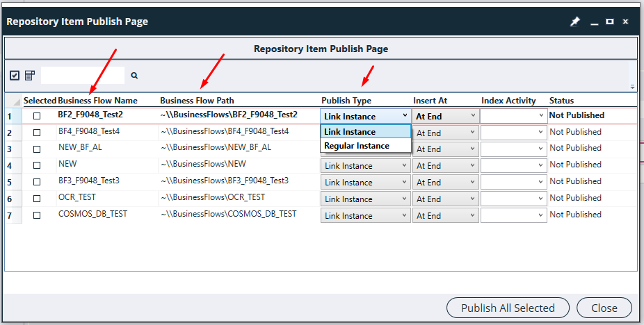Select Link Instance option in dropdown list
Screen dimensions: 644x325
pyautogui.click(x=350, y=132)
